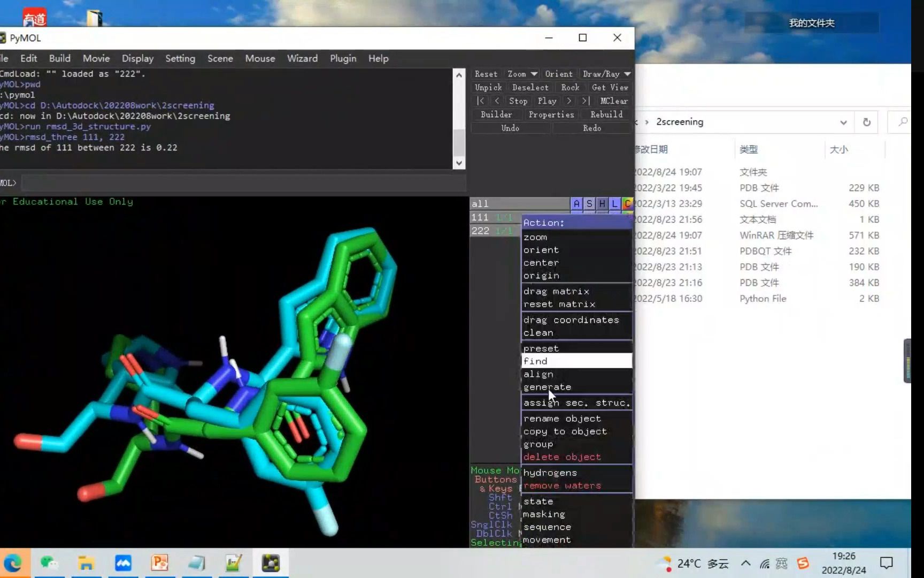924x578 pixels.
Task: Click the rewind-to-first-frame button
Action: tap(480, 101)
